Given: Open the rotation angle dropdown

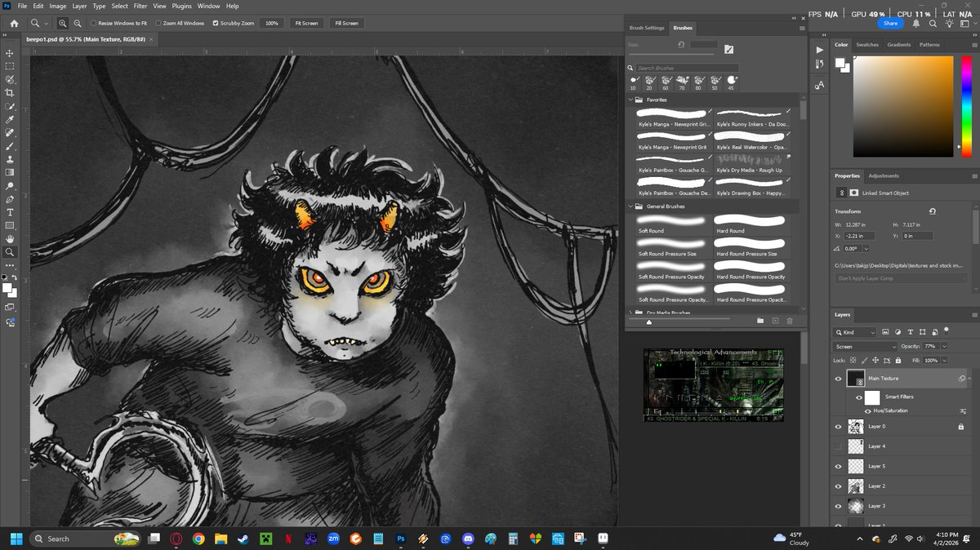Looking at the screenshot, I should (866, 248).
